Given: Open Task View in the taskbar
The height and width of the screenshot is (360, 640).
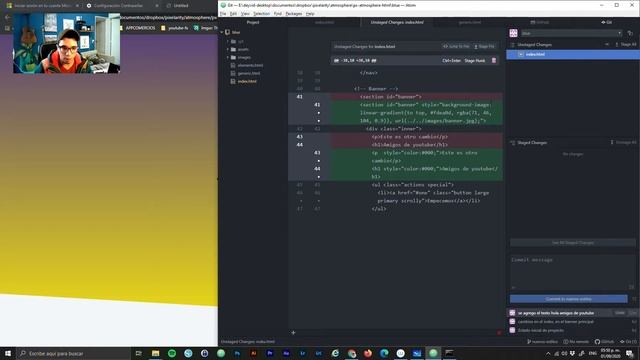Looking at the screenshot, I should point(138,353).
